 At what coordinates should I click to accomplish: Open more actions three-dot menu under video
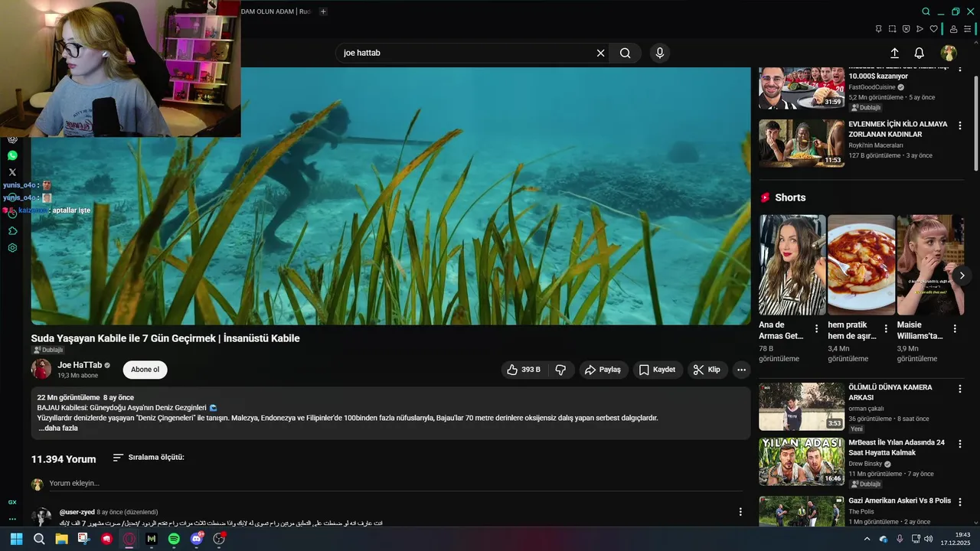(741, 370)
